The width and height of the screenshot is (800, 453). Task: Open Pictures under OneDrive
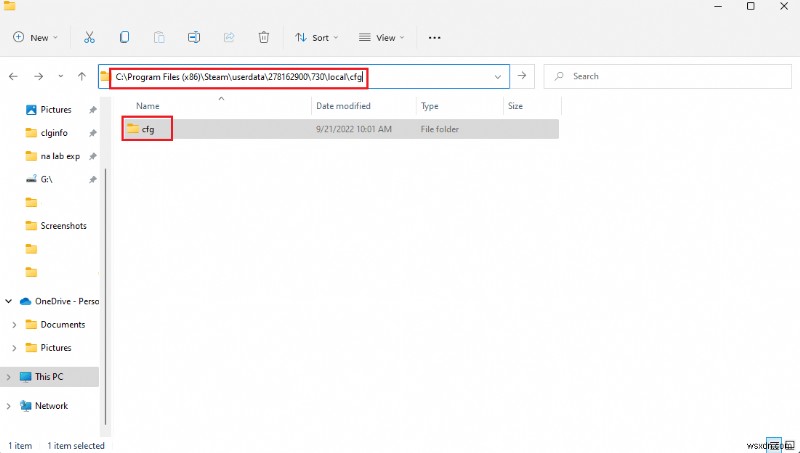coord(56,347)
